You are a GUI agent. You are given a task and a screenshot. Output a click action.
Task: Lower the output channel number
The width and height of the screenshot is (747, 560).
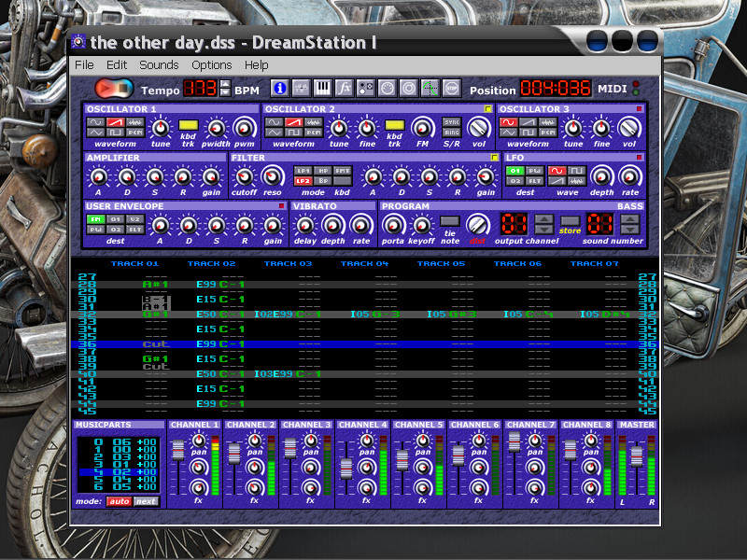point(544,229)
